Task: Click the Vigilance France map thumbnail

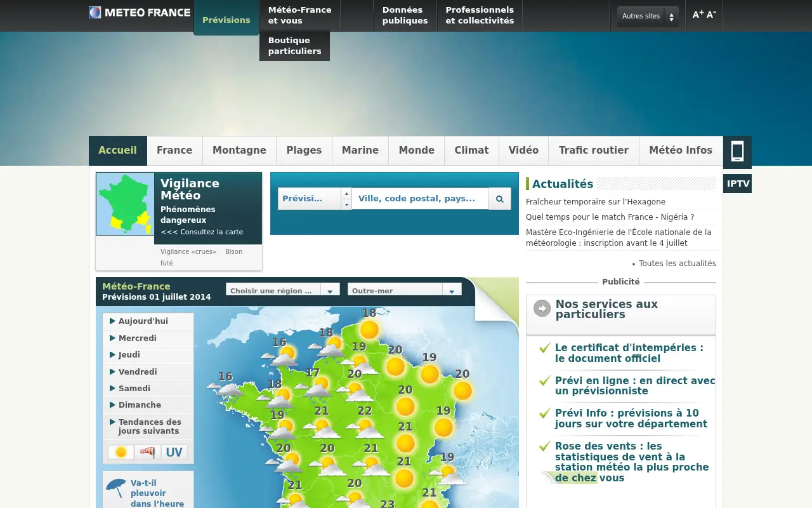Action: tap(125, 204)
